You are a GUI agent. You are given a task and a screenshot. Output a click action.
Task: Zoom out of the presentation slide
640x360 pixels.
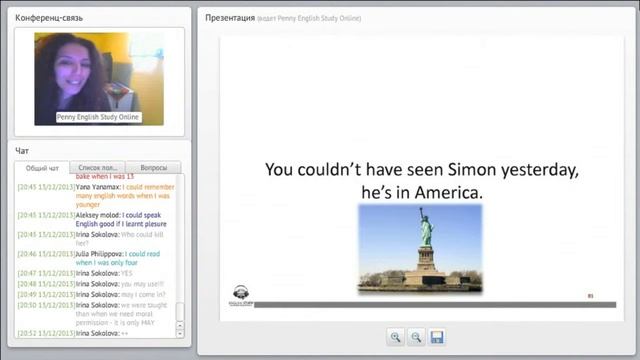416,337
